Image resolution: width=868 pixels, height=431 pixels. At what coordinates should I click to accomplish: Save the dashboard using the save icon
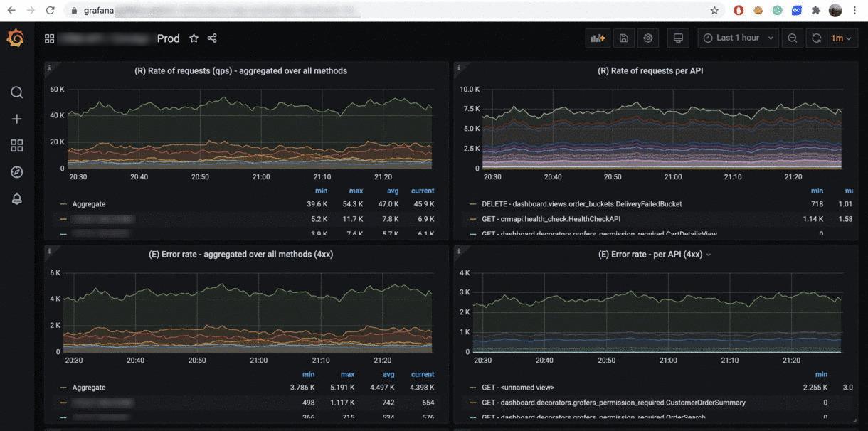coord(623,38)
